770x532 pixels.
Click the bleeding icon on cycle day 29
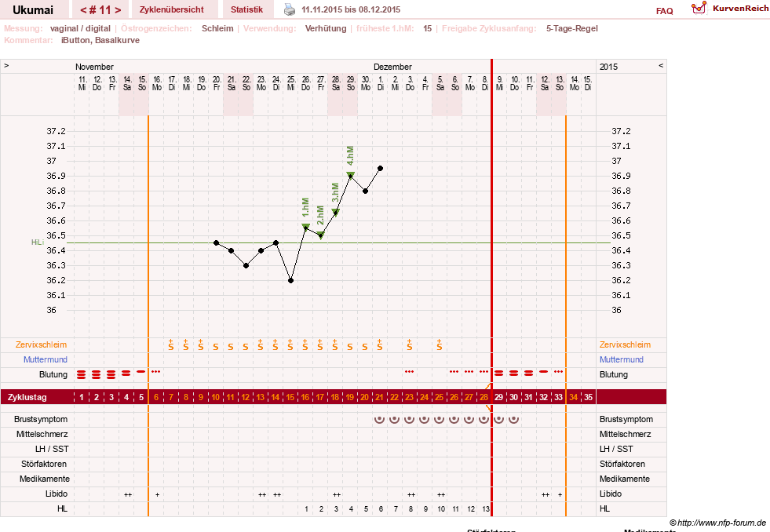click(x=498, y=373)
